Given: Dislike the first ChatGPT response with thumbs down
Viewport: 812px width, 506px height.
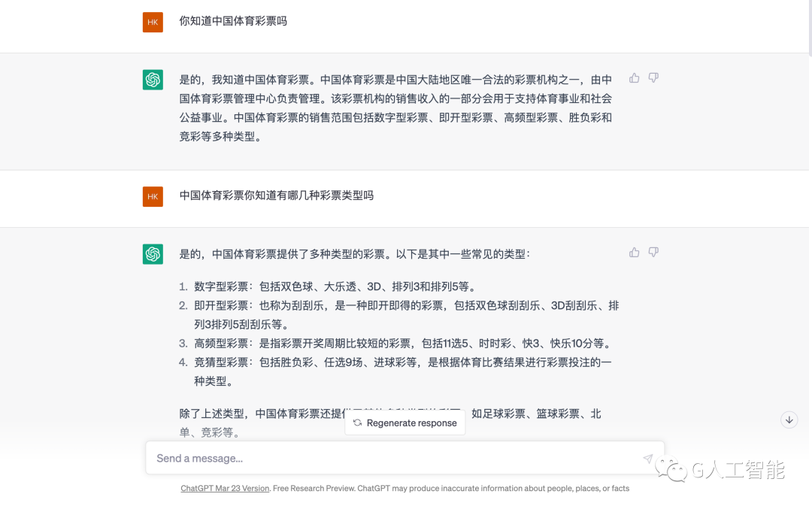Looking at the screenshot, I should point(653,78).
